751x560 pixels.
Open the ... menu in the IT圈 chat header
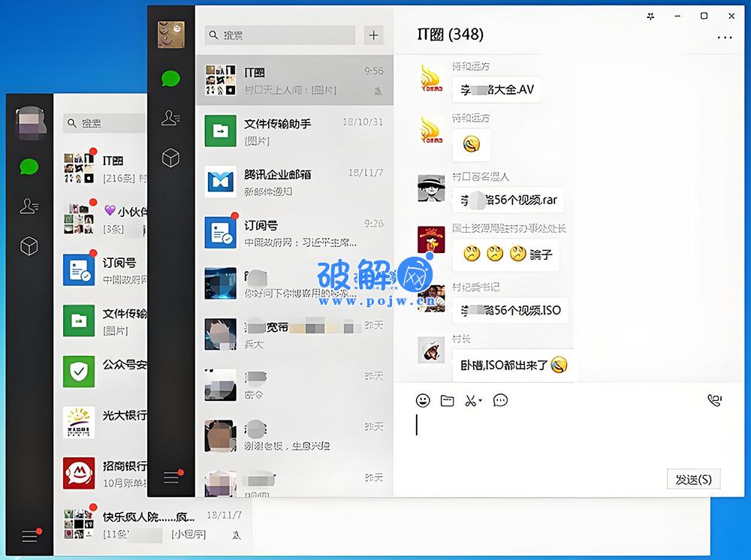point(725,38)
